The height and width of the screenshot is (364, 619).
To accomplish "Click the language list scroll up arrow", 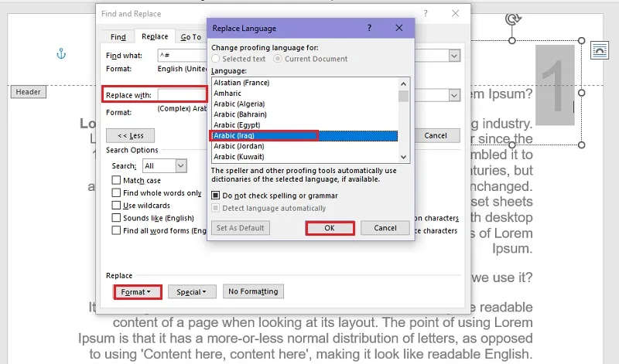I will 403,83.
